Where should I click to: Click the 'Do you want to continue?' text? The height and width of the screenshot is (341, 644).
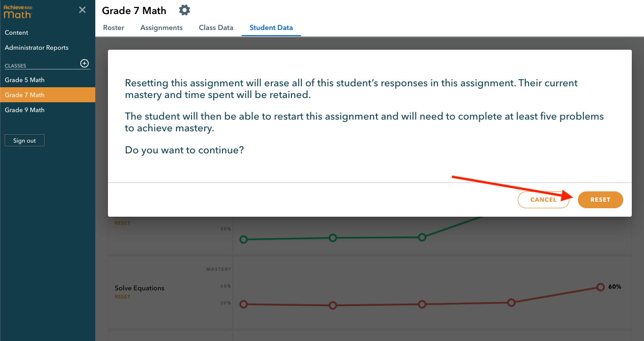[x=184, y=151]
